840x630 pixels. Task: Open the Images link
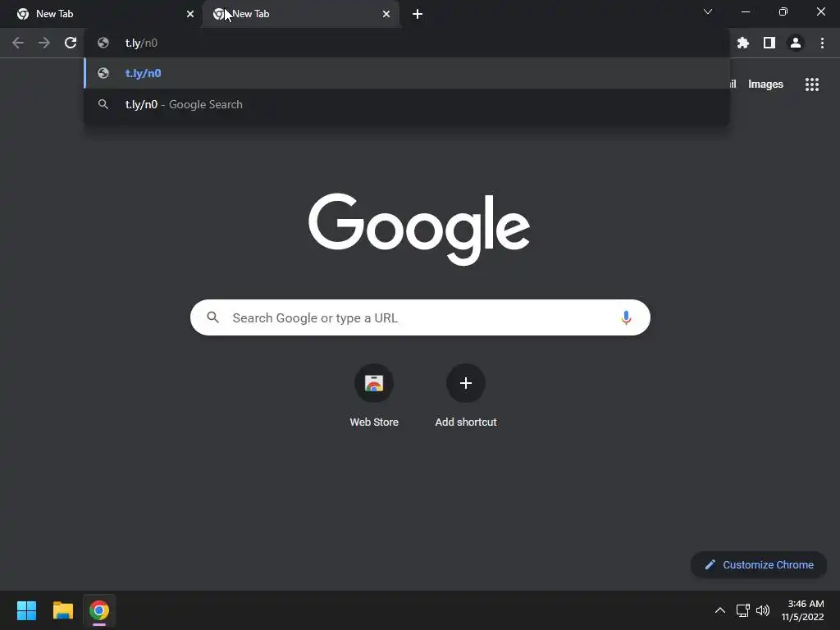click(x=765, y=84)
